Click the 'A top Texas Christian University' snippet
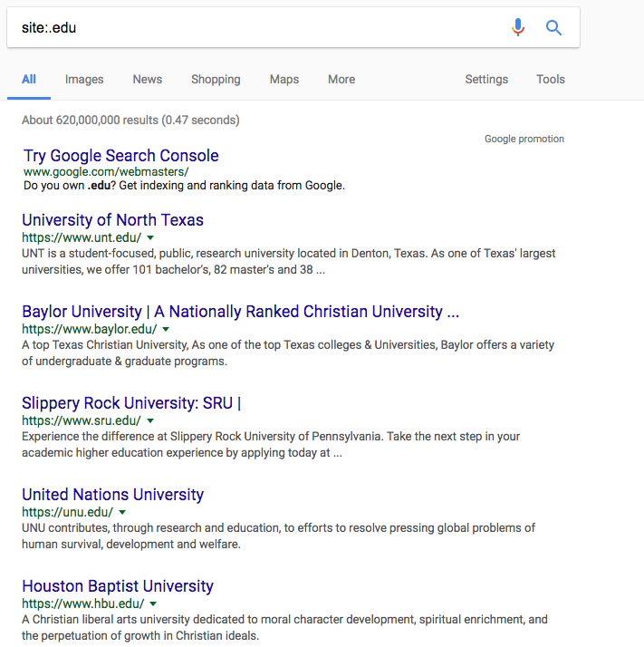The width and height of the screenshot is (644, 647). click(x=288, y=352)
